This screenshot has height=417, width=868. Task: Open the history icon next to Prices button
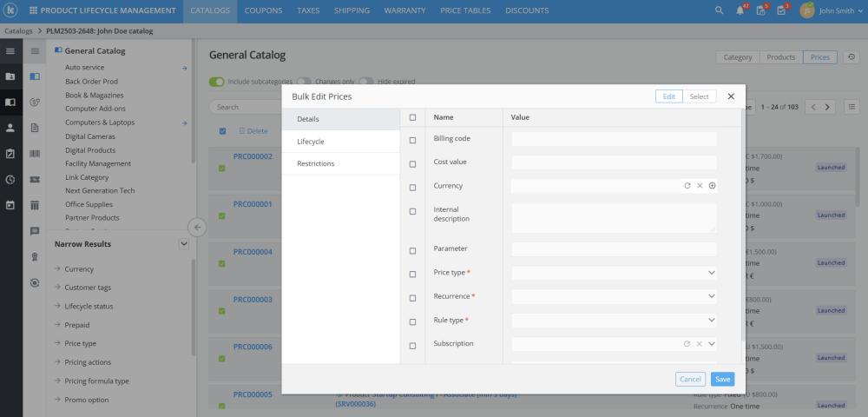click(851, 57)
